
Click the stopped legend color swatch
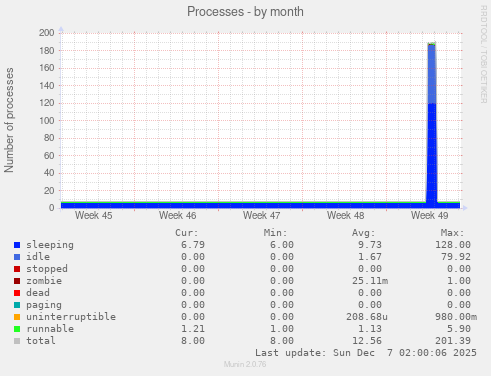click(x=17, y=269)
